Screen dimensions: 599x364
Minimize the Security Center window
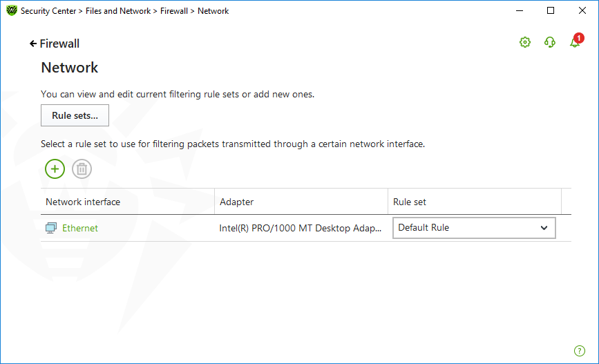tap(520, 10)
